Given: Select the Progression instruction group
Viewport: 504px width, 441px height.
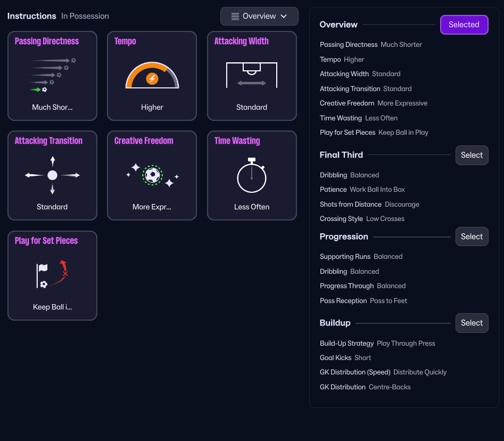Looking at the screenshot, I should [x=472, y=236].
